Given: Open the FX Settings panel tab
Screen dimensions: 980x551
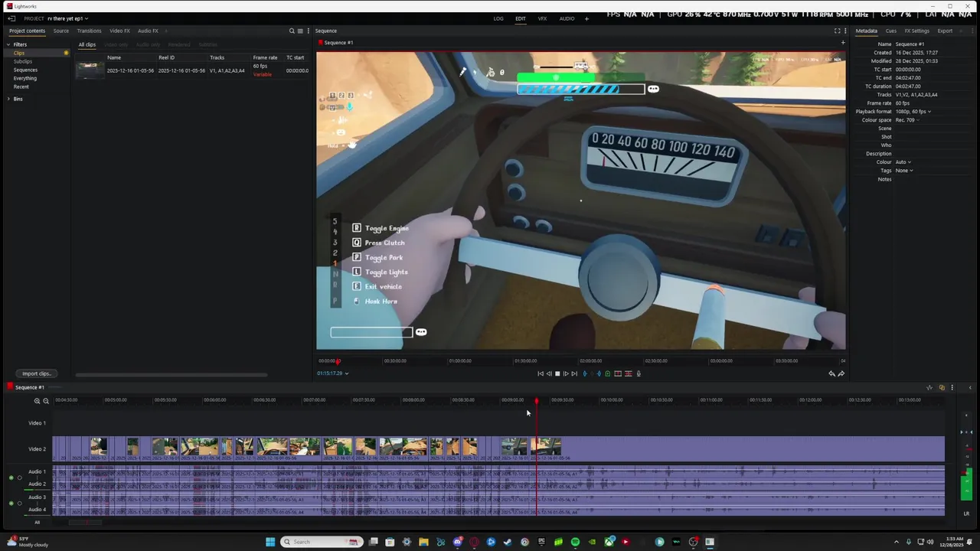Looking at the screenshot, I should [x=916, y=31].
